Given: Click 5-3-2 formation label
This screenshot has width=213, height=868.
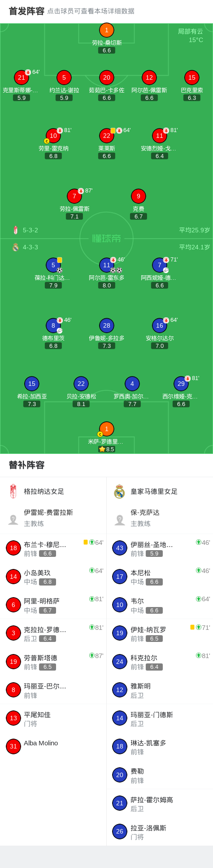Looking at the screenshot, I should tap(30, 230).
